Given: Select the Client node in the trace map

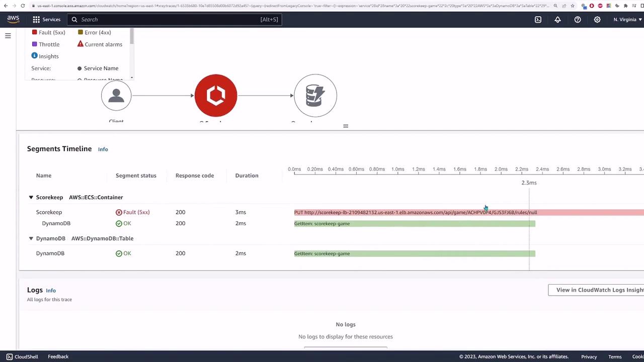Looking at the screenshot, I should [116, 95].
